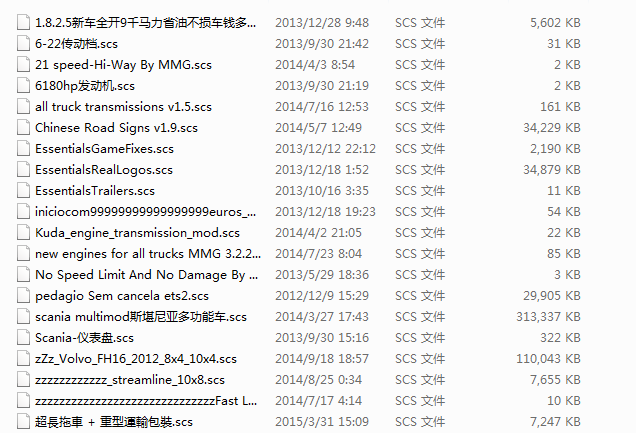Click No Speed Limit And No Damage file
The image size is (636, 433).
[x=146, y=275]
